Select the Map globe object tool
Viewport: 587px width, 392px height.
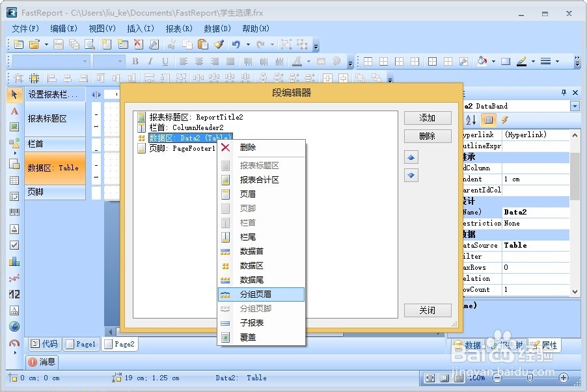[x=14, y=326]
